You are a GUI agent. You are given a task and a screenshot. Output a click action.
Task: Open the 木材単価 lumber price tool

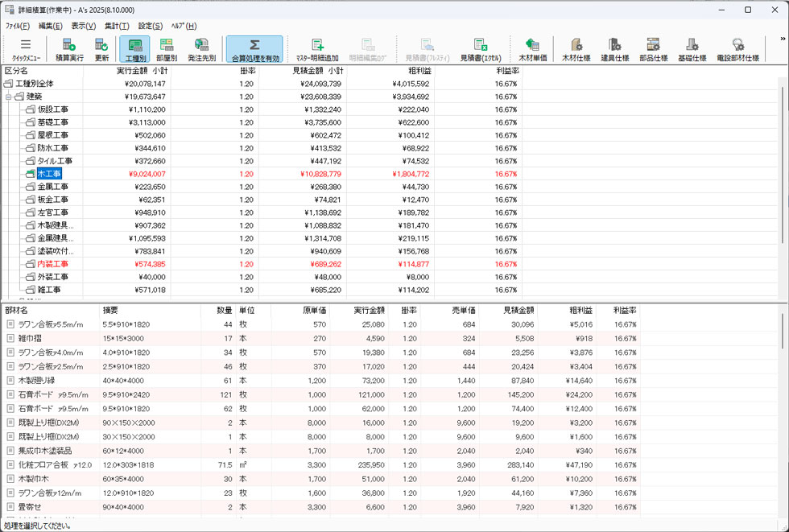tap(532, 49)
